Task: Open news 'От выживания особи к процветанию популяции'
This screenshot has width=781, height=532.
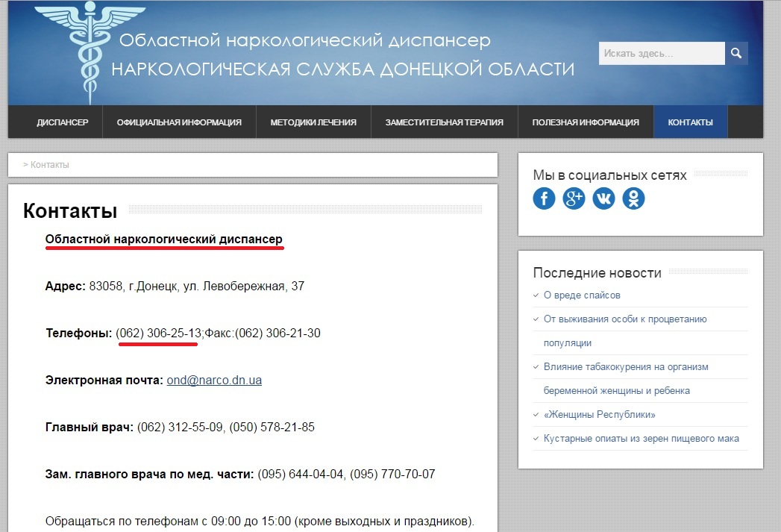Action: (x=625, y=319)
